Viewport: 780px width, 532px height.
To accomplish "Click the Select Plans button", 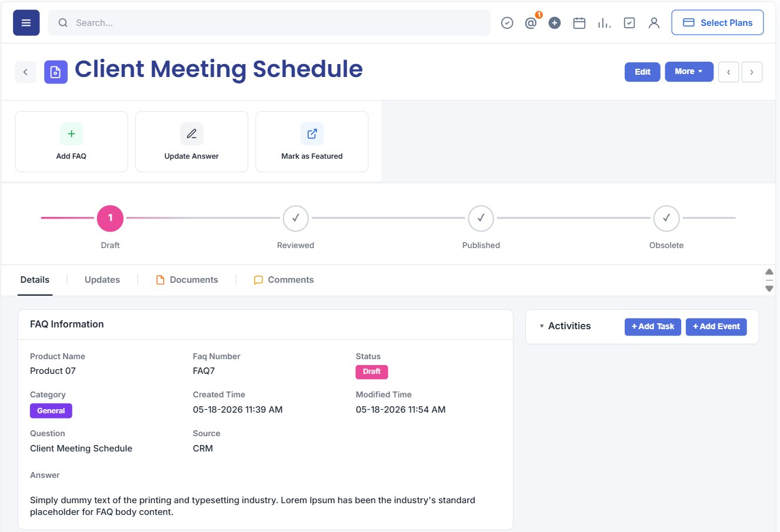I will [x=718, y=22].
